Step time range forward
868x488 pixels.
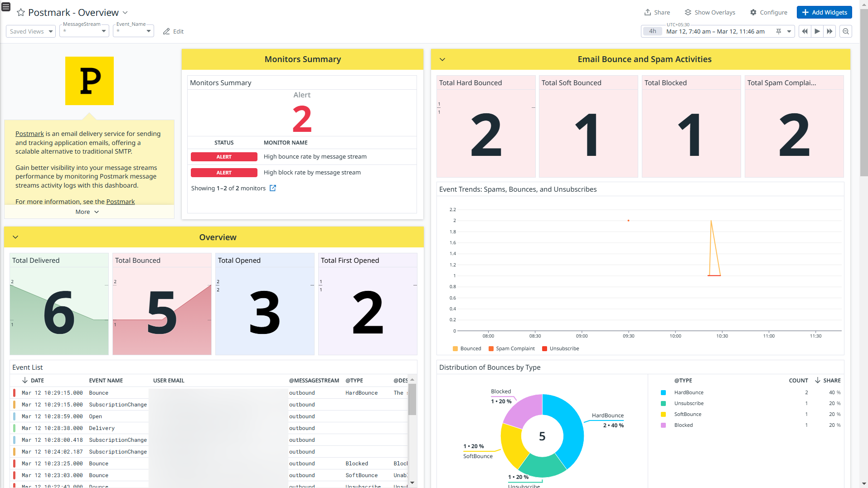(829, 31)
